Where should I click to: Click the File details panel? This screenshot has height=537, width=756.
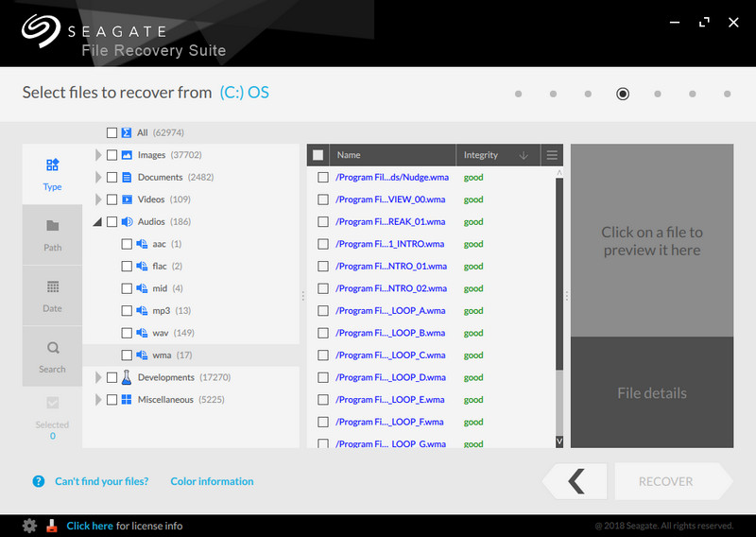652,392
